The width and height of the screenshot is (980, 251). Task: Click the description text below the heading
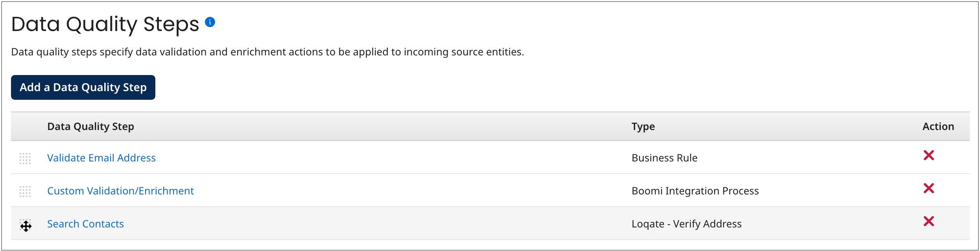tap(267, 51)
